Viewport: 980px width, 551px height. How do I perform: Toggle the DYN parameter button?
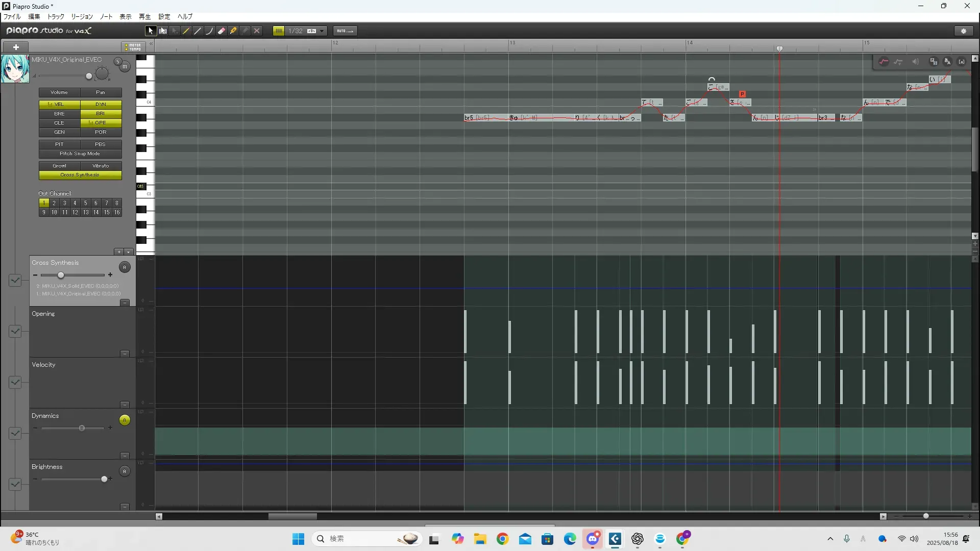(101, 104)
